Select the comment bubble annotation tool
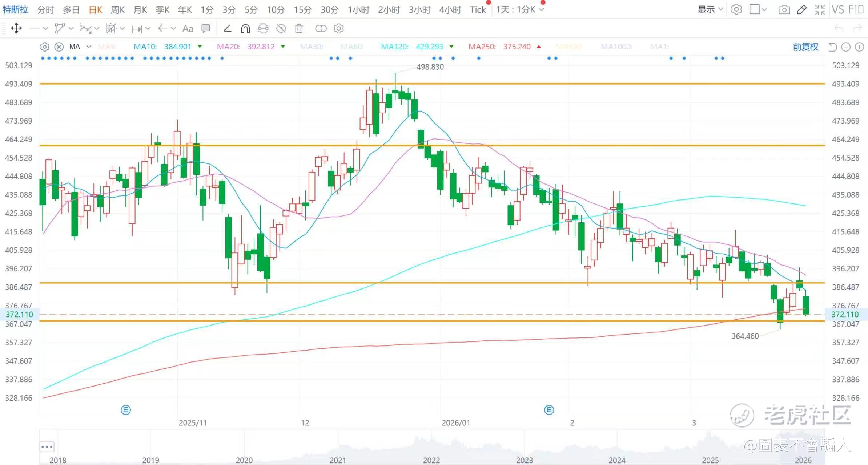This screenshot has height=465, width=868. tap(206, 28)
